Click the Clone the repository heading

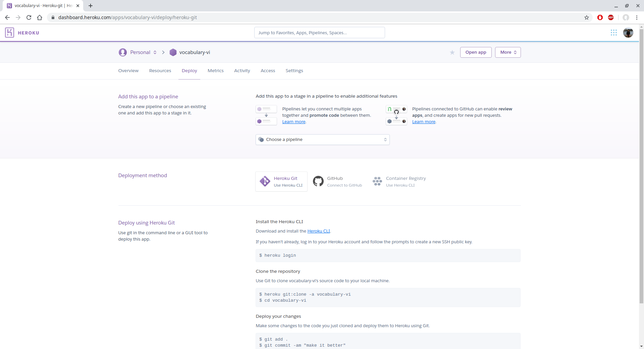[278, 271]
